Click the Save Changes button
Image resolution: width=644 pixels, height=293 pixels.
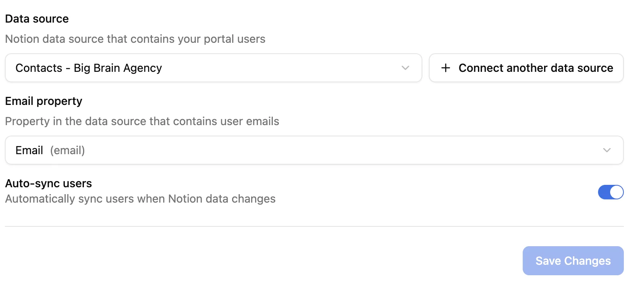[573, 261]
